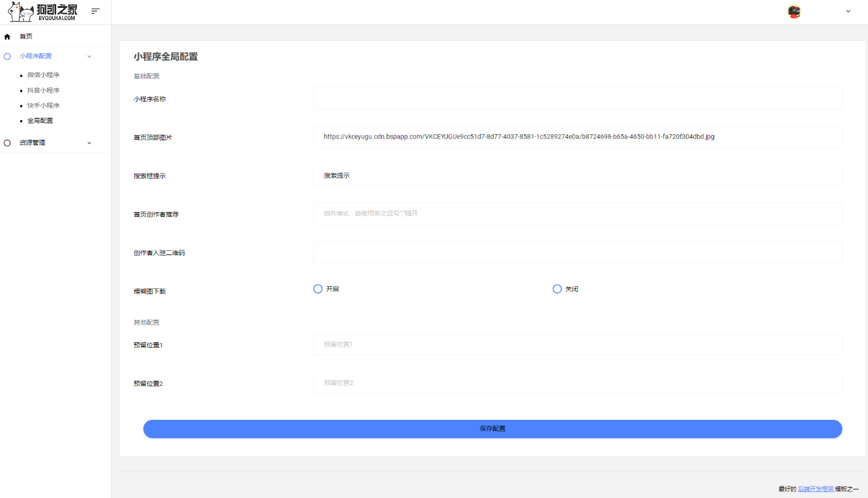
Task: Open the user avatar in header
Action: coord(794,12)
